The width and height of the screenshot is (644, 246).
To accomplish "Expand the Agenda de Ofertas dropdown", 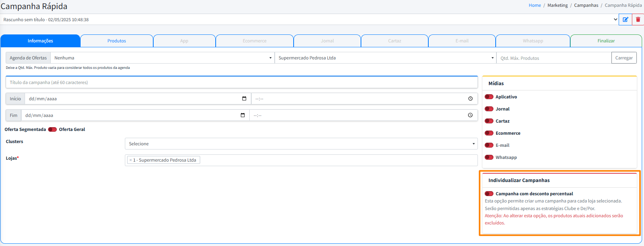I will click(x=163, y=58).
